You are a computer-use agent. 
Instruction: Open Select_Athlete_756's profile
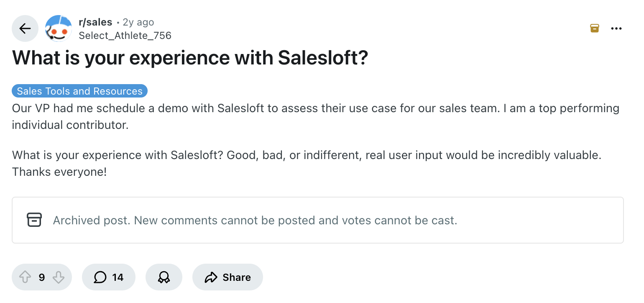click(x=125, y=36)
